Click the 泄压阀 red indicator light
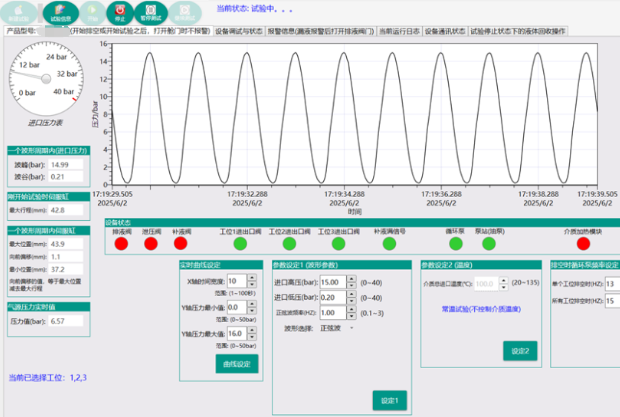620x417 pixels. coord(151,243)
